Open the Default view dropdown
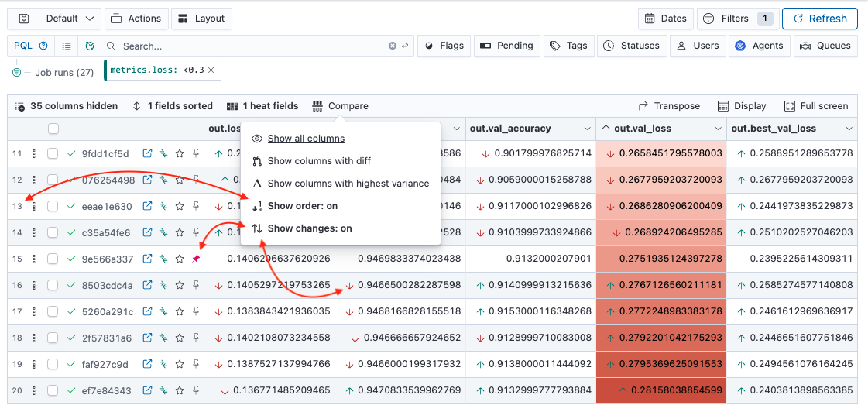This screenshot has width=868, height=412. click(x=70, y=19)
